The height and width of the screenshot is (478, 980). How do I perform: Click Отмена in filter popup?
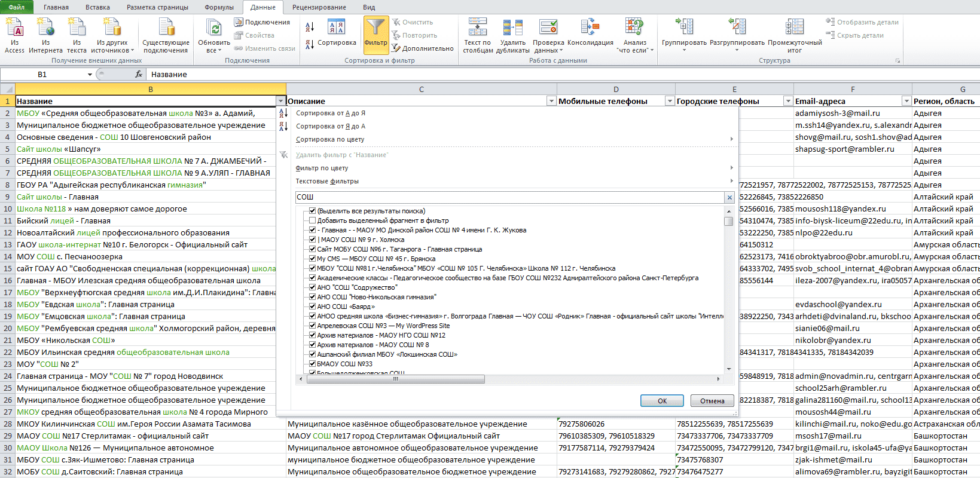click(712, 401)
